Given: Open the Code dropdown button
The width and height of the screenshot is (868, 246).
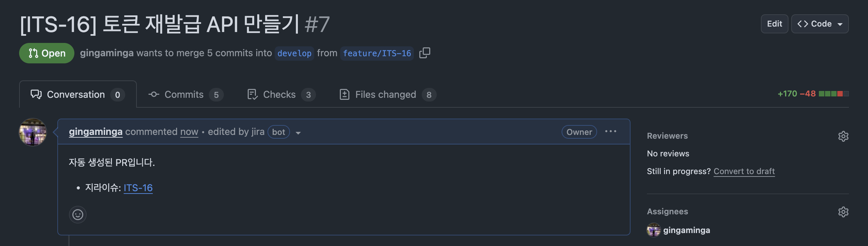Looking at the screenshot, I should [x=820, y=24].
